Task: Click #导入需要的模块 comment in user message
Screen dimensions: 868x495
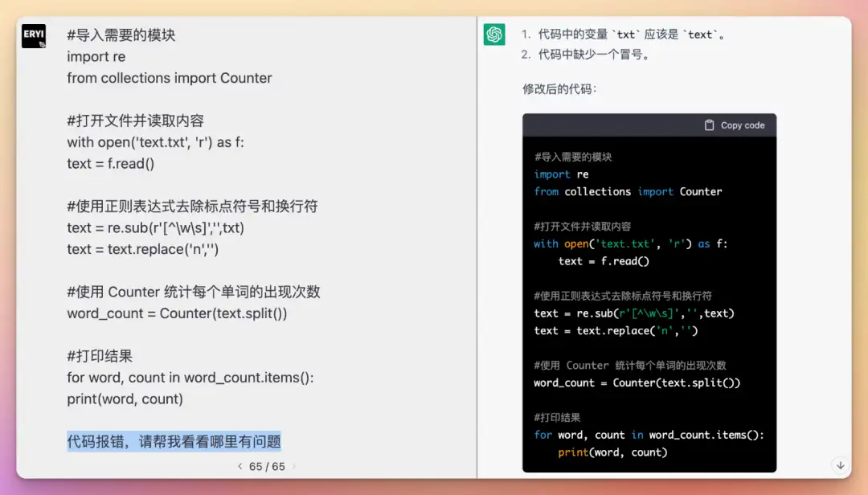Action: tap(121, 35)
